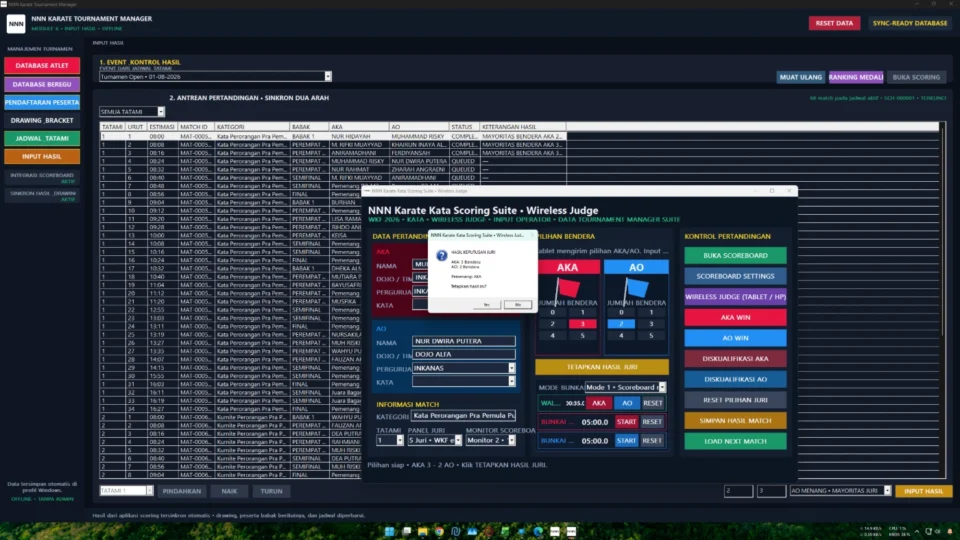Click Sync-Ready Database button
The image size is (960, 540).
[910, 23]
